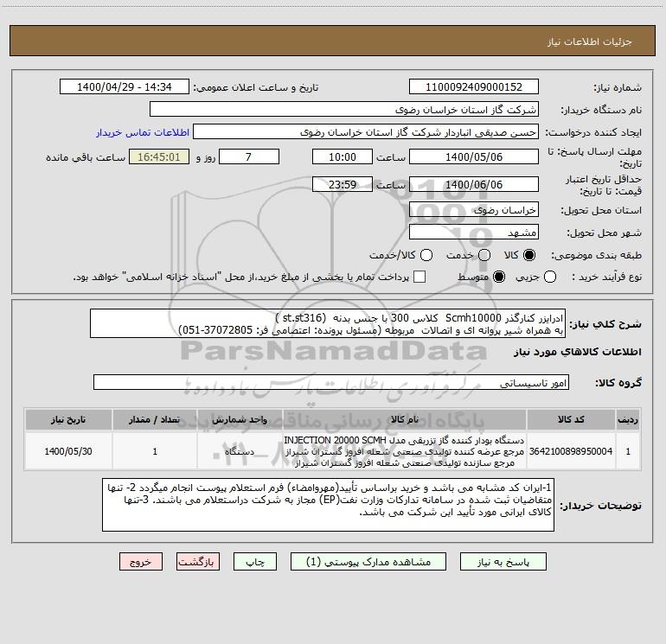Select the 'خدمت' radio button
The height and width of the screenshot is (644, 666).
(x=484, y=255)
